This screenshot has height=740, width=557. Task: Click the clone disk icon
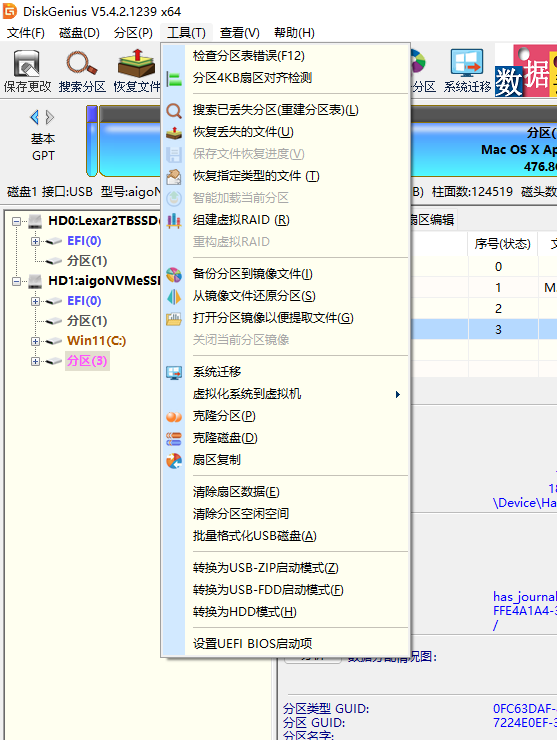click(174, 438)
